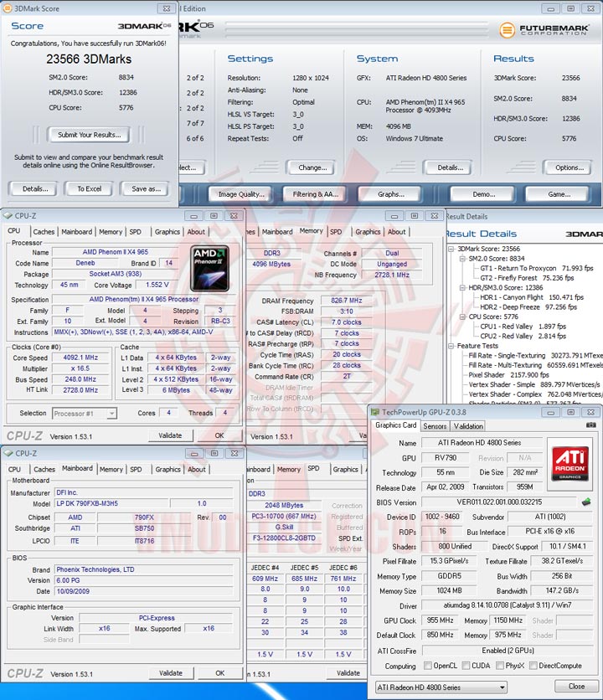Click Details button in Score window
603x700 pixels.
tap(35, 189)
